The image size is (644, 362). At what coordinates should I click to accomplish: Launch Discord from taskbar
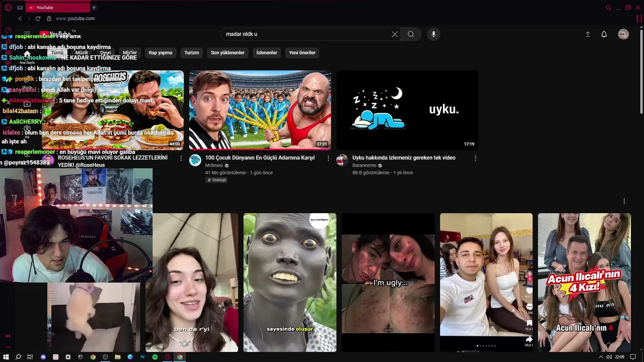click(x=43, y=357)
